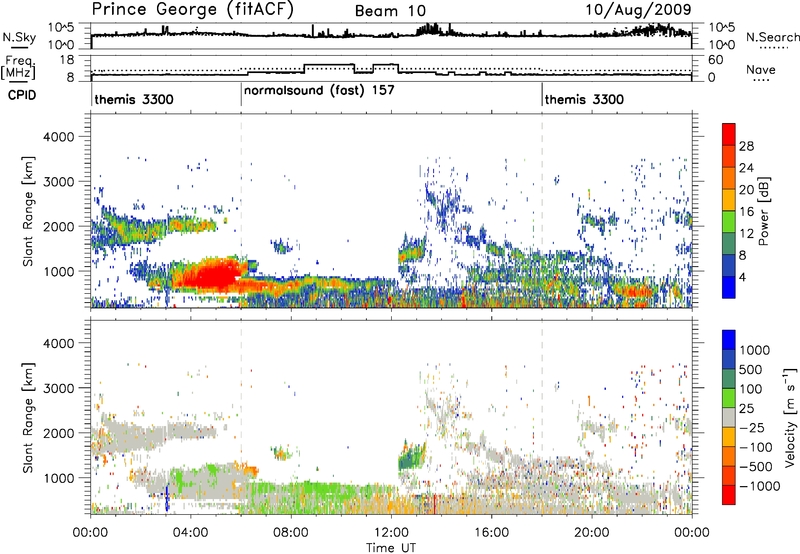Click the "1000" tick on the power panel
The width and height of the screenshot is (800, 554).
pos(59,271)
